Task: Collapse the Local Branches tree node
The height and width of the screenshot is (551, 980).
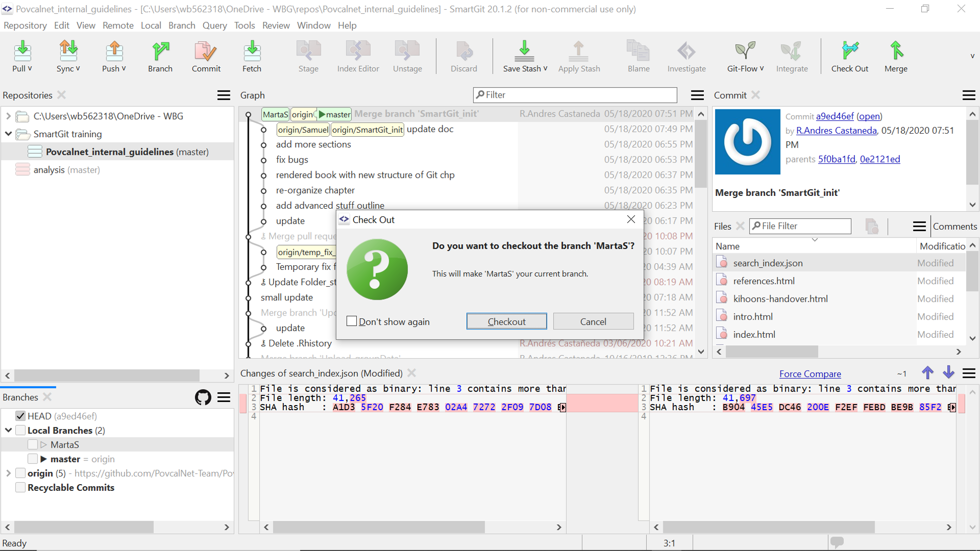Action: point(8,430)
